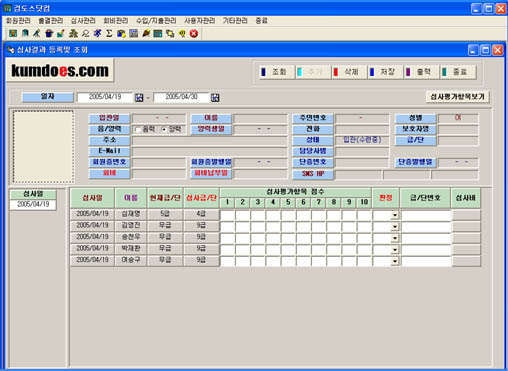
Task: Click score cell 1 in the 심재명 row
Action: coord(227,215)
